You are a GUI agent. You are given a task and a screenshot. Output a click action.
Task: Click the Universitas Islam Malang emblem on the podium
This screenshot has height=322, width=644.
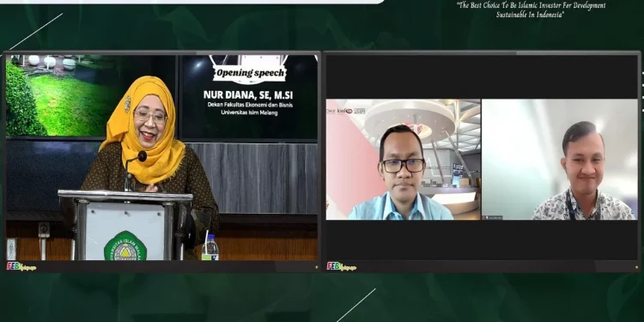click(x=125, y=246)
